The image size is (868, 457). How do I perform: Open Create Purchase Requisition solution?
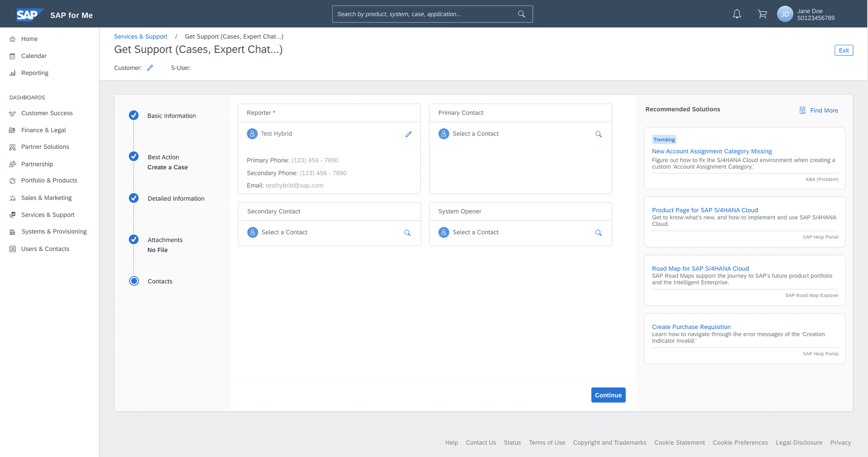click(x=691, y=327)
